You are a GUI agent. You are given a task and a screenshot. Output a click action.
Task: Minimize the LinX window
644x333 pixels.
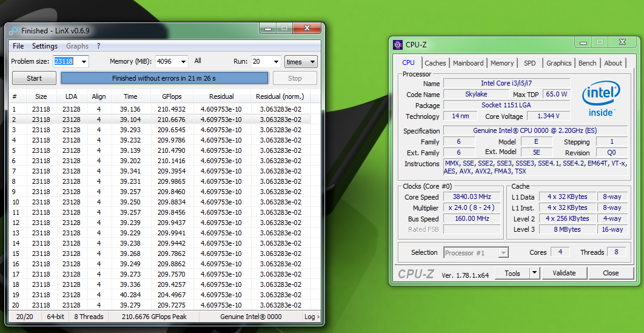point(268,29)
